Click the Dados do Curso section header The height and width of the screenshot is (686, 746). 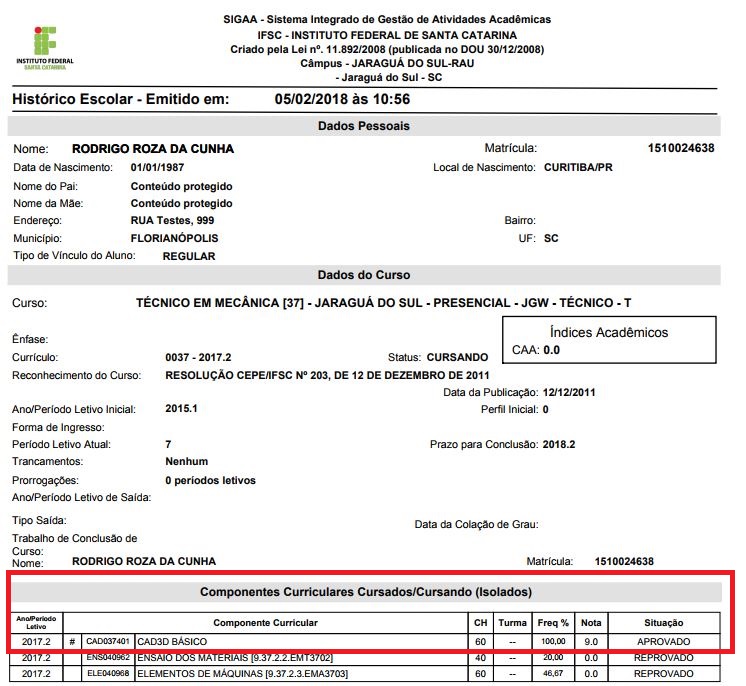pos(364,275)
